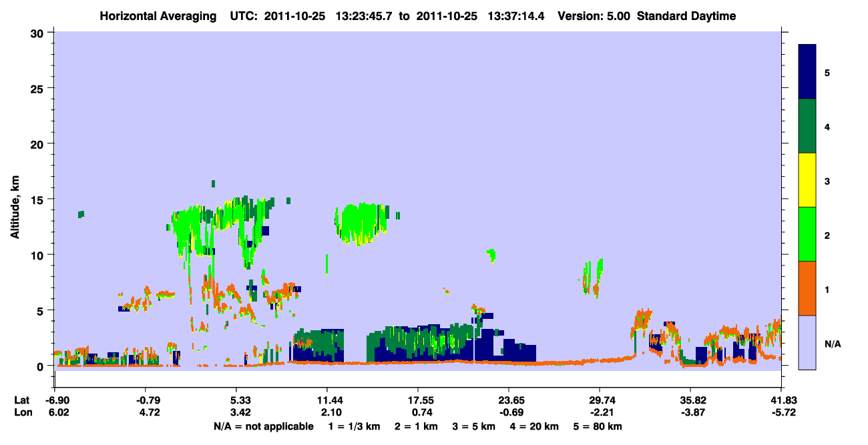Click the 'Lat' row label

tap(22, 400)
